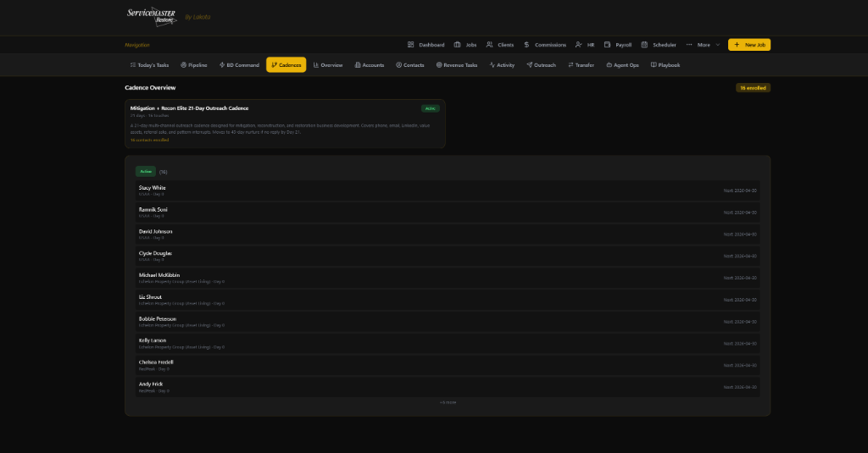868x453 pixels.
Task: Open Commissions via the dollar icon
Action: (526, 45)
